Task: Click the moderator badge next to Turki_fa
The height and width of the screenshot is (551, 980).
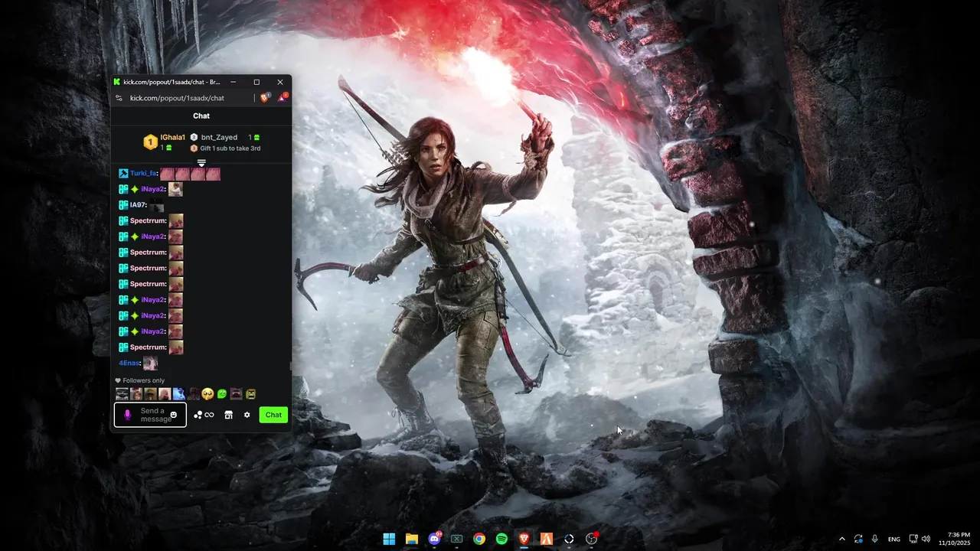Action: coord(122,174)
